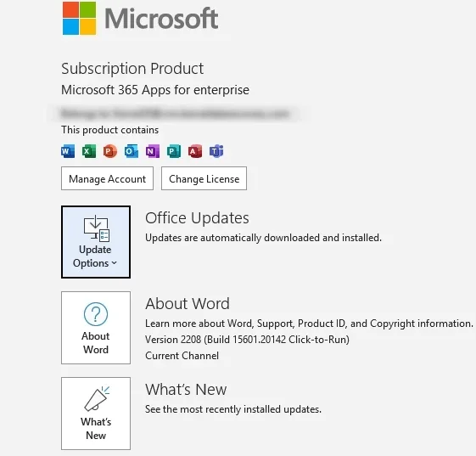The image size is (476, 456).
Task: Open the About Word button
Action: (x=96, y=328)
